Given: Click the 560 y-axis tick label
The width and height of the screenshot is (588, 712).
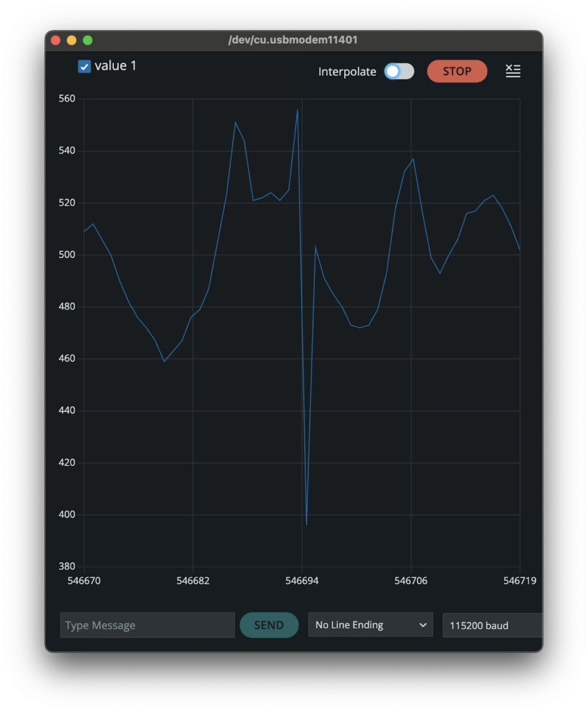Looking at the screenshot, I should click(x=67, y=99).
